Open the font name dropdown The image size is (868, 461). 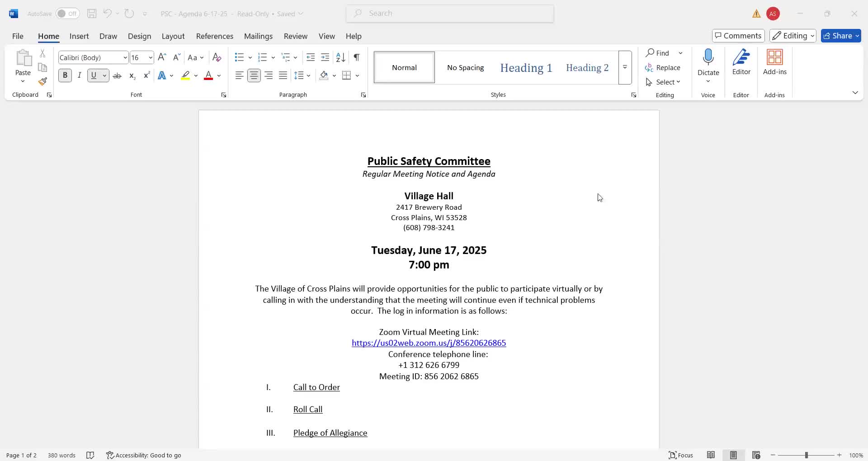[x=125, y=57]
